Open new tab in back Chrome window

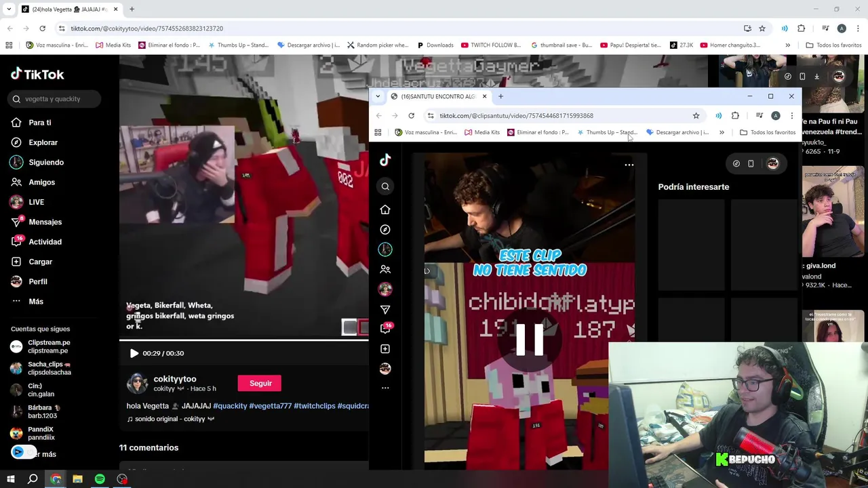pyautogui.click(x=132, y=9)
